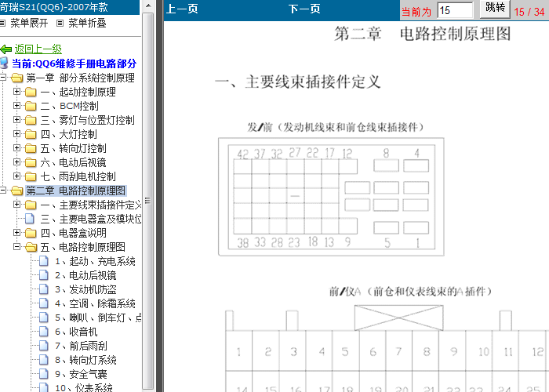Expand 四、大灯控制 node
This screenshot has height=392, width=549.
point(16,134)
